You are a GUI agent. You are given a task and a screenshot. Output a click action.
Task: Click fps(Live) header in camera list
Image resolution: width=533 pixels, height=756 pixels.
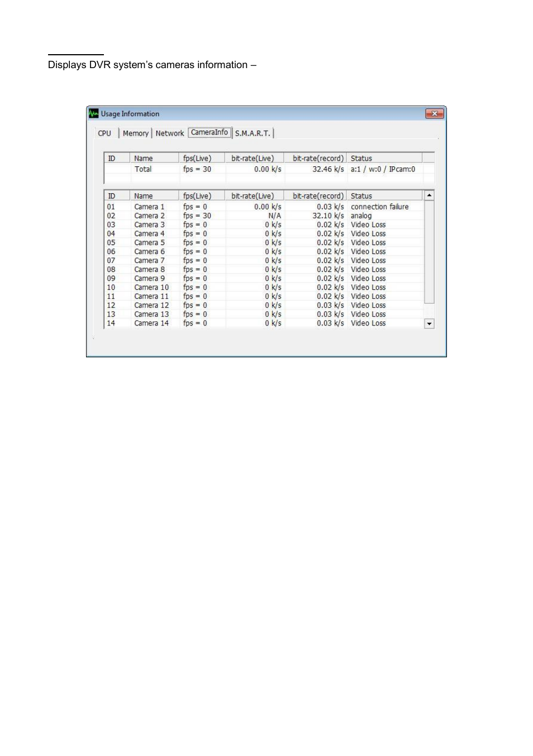coord(202,196)
